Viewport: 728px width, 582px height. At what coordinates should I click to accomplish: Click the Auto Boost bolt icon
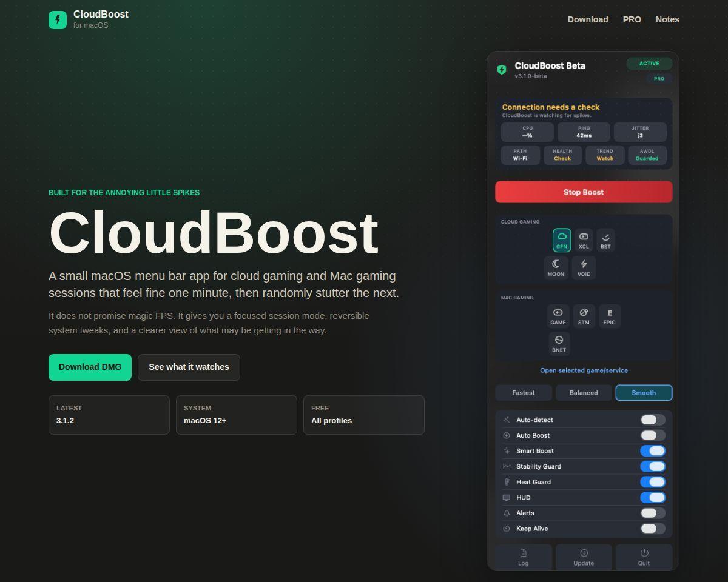point(507,435)
